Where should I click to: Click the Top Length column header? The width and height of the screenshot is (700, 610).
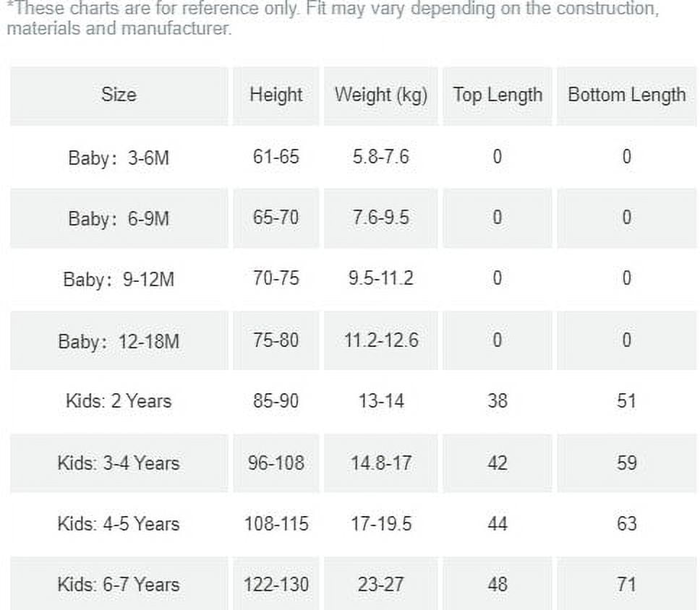498,95
